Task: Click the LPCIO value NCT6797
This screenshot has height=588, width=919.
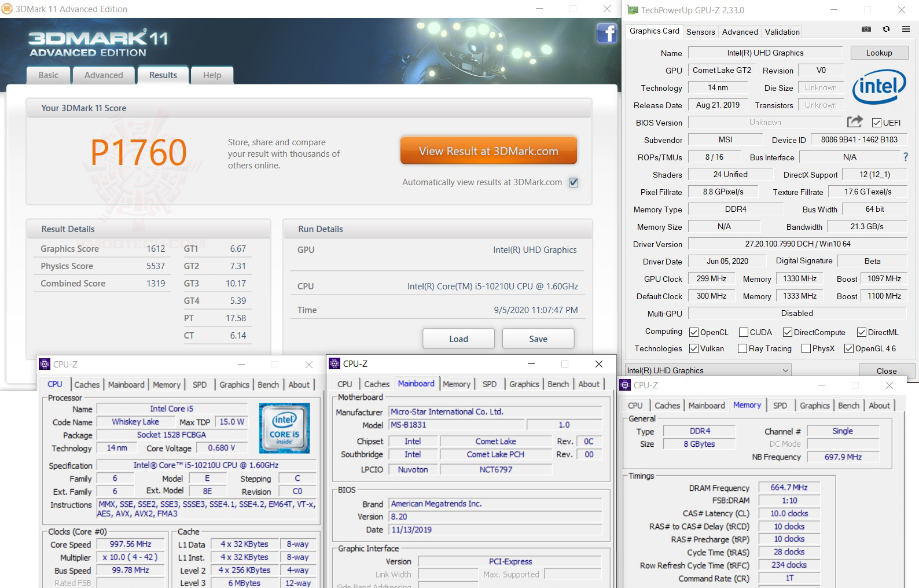Action: tap(496, 469)
